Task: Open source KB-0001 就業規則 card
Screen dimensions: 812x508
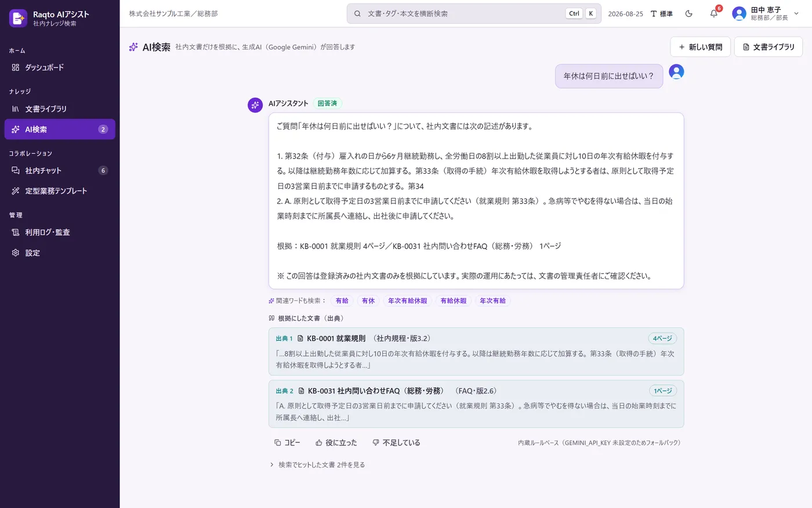Action: [x=476, y=351]
